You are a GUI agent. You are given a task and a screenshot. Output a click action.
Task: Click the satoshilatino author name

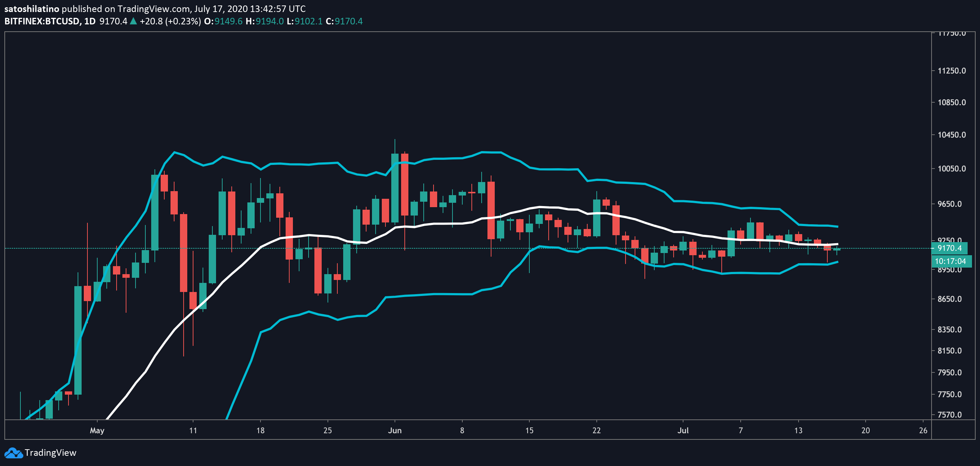[32, 9]
